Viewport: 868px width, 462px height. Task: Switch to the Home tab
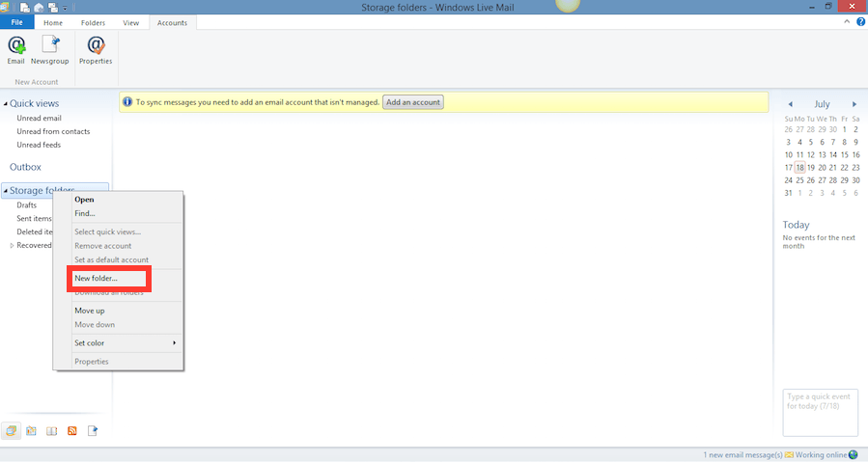click(x=53, y=23)
